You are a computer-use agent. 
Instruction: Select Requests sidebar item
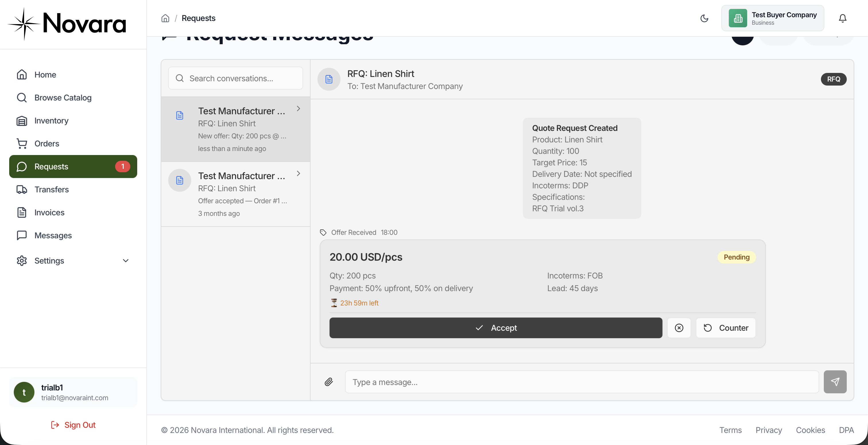tap(73, 167)
